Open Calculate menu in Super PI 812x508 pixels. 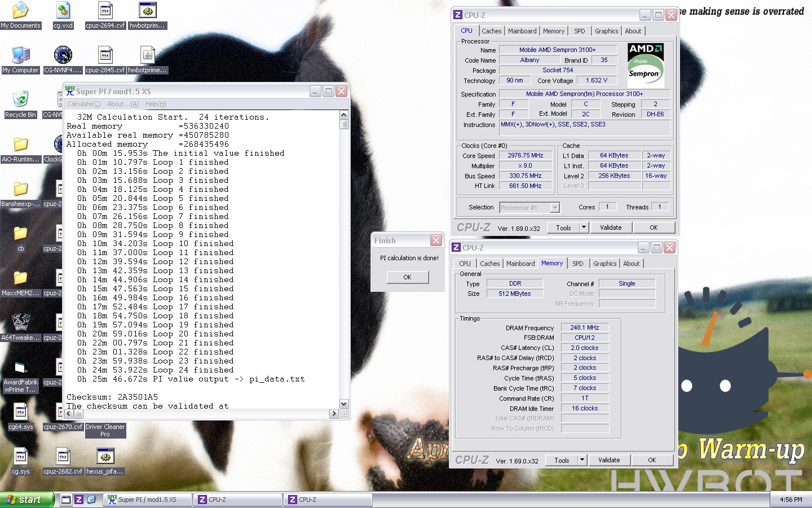(83, 104)
